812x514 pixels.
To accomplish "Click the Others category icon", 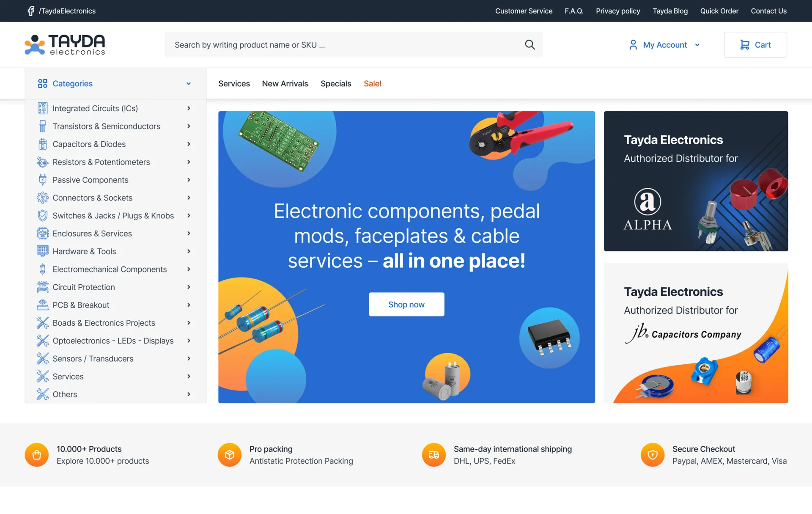I will (x=43, y=394).
